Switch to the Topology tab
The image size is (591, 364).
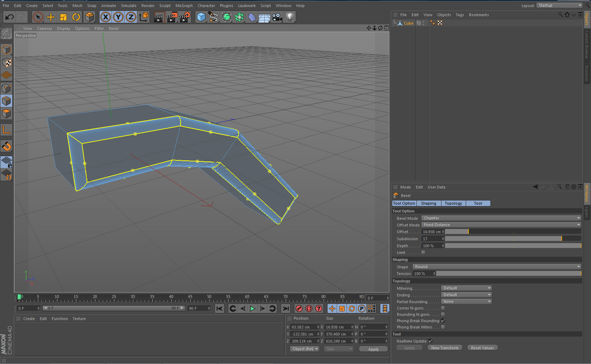(x=453, y=203)
